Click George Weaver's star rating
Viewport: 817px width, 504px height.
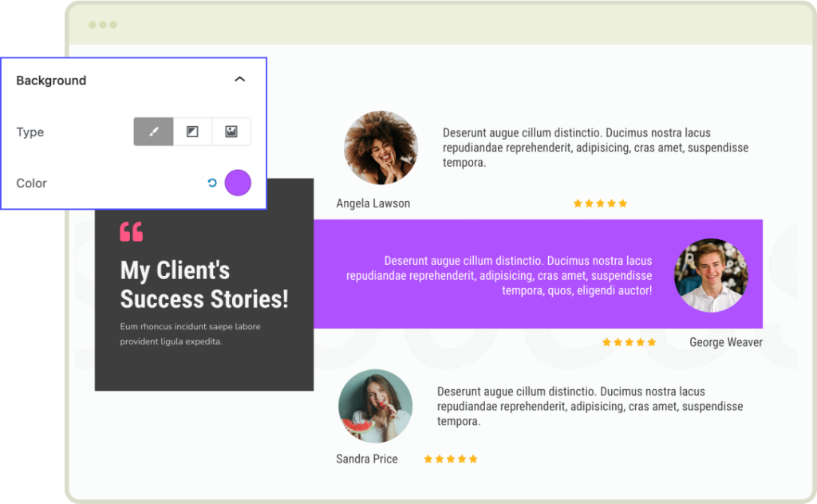pyautogui.click(x=629, y=342)
